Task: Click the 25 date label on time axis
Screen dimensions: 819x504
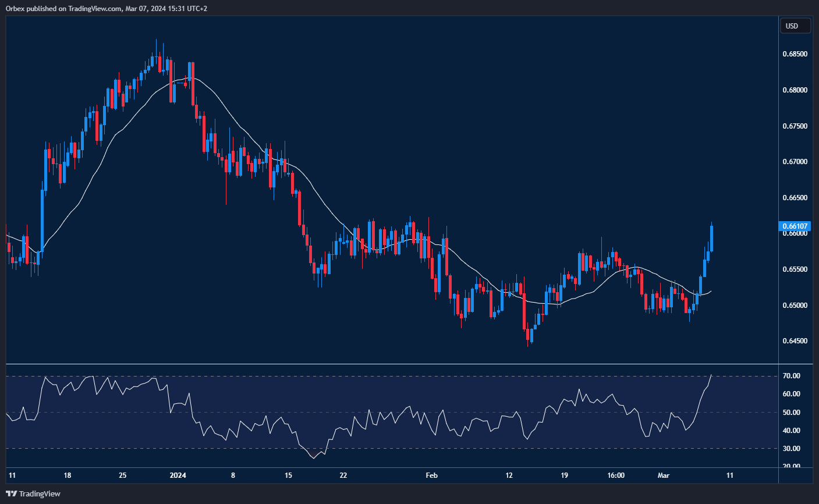Action: click(122, 475)
